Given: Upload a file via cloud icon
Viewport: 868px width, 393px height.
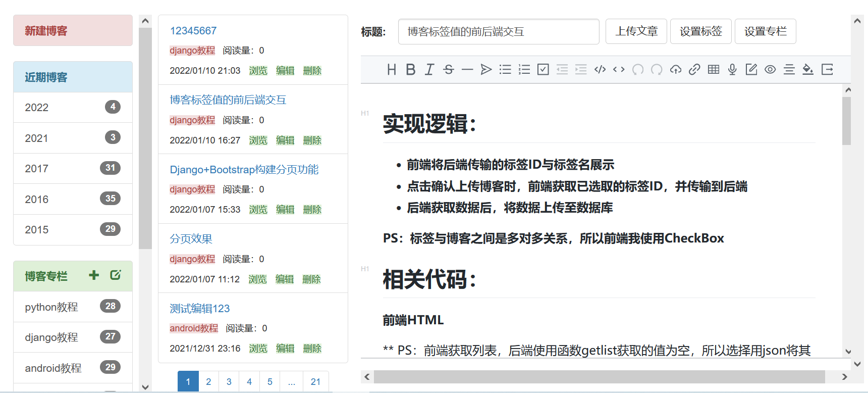Looking at the screenshot, I should pos(676,70).
